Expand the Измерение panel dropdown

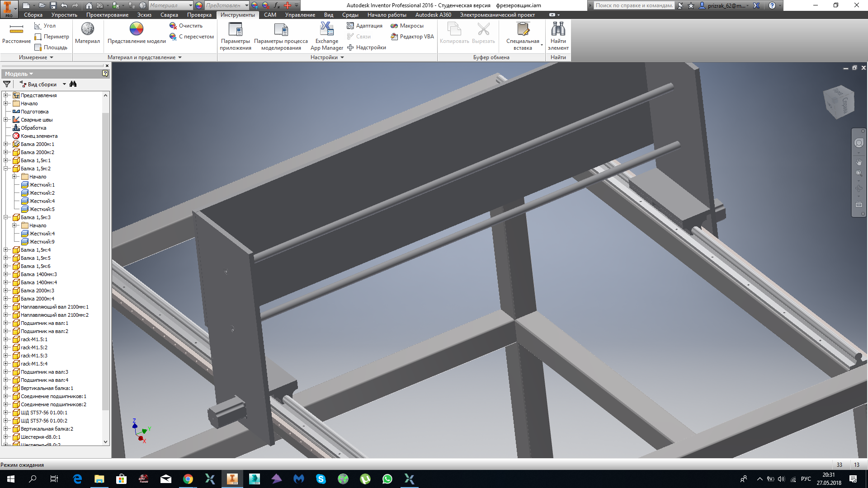pos(36,57)
